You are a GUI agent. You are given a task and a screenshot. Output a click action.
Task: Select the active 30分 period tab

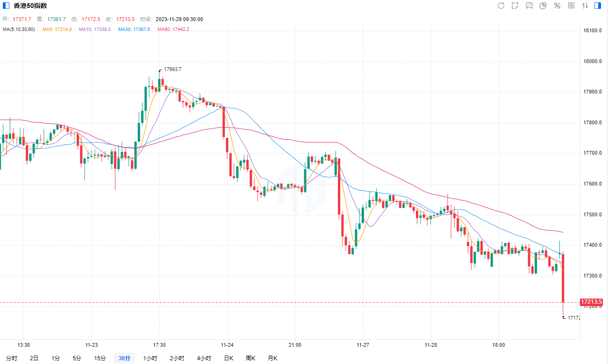point(124,358)
